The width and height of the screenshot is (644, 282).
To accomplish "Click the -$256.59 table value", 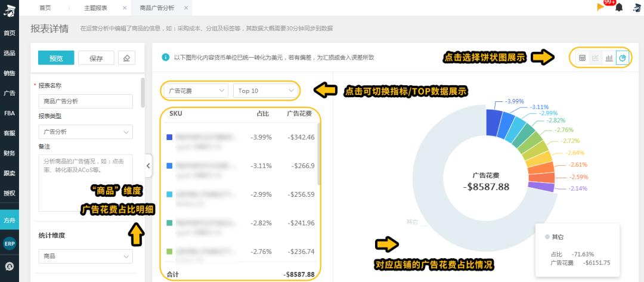I will coord(301,194).
